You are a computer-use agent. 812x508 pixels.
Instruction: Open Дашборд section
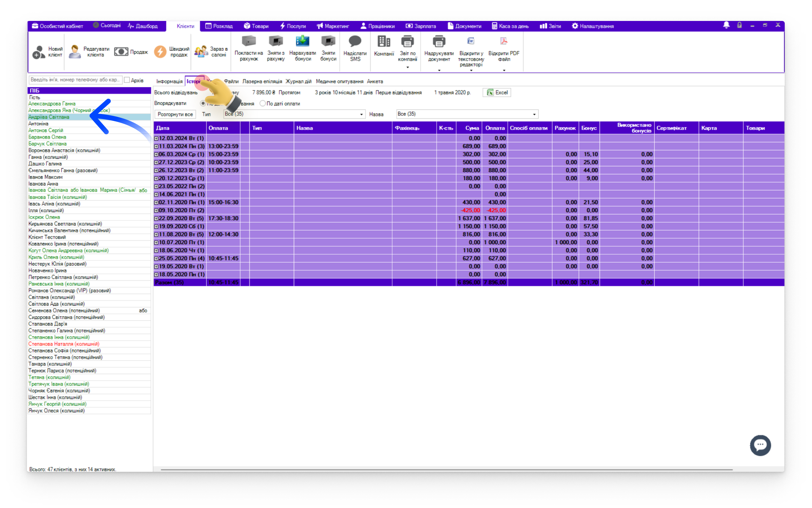point(143,26)
